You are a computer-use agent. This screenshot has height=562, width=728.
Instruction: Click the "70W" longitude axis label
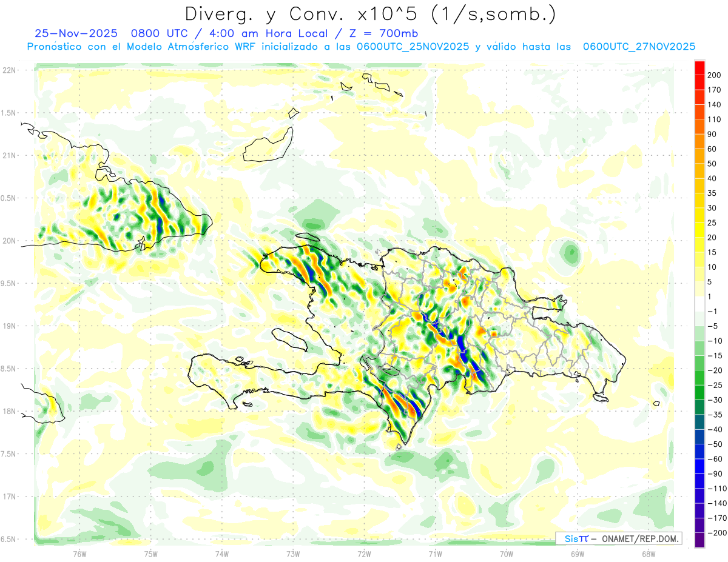coord(507,554)
